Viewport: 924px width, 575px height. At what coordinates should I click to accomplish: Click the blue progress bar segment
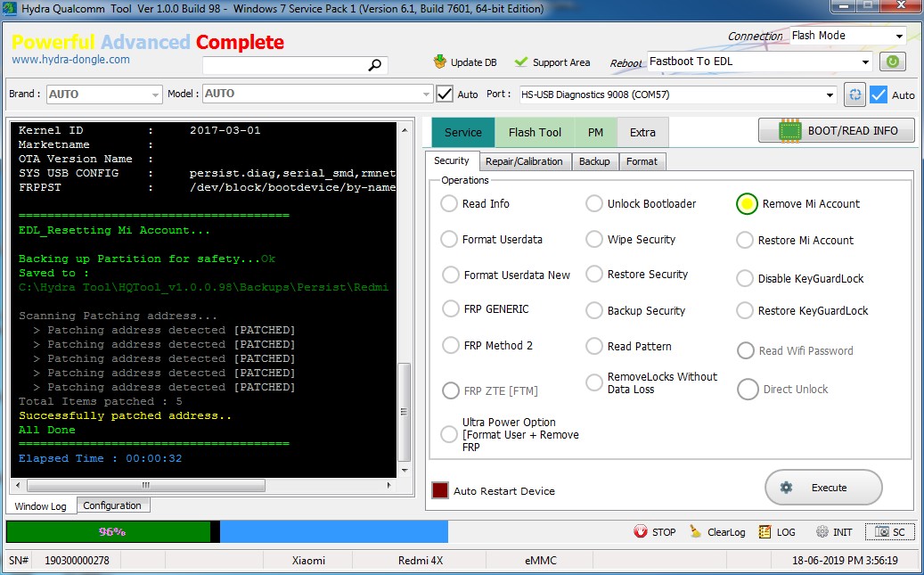pos(333,531)
